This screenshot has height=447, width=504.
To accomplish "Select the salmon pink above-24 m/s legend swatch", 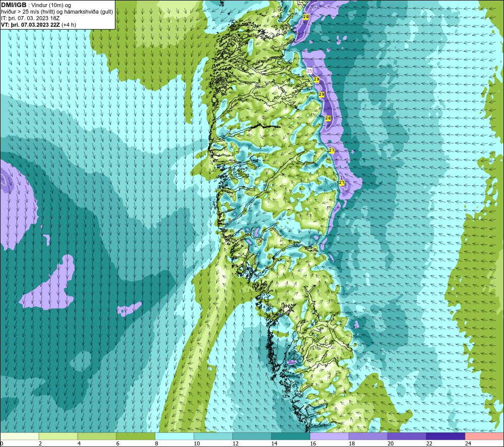I will pos(484,436).
